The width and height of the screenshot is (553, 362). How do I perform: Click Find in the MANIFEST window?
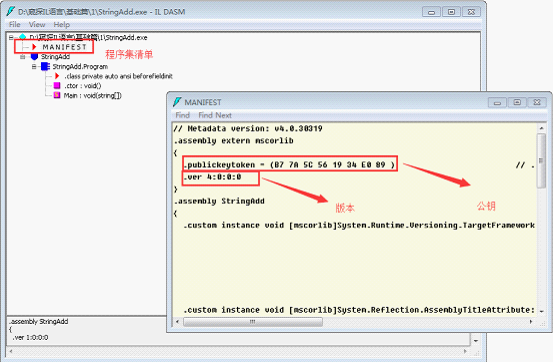(182, 115)
